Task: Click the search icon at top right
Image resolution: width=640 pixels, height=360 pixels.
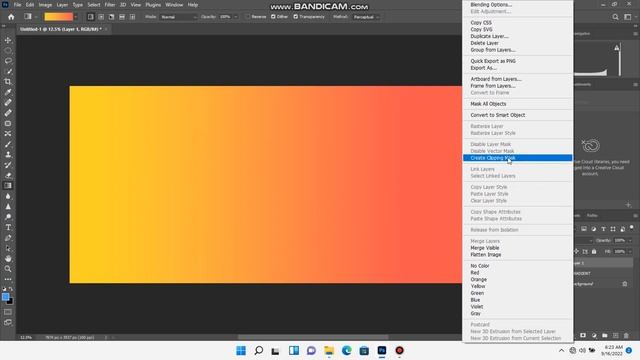Action: pyautogui.click(x=615, y=17)
